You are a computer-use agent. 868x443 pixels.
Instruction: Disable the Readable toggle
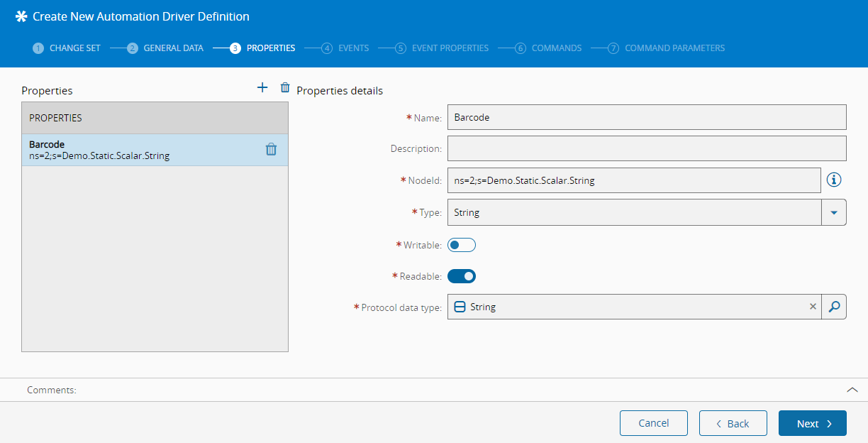(x=462, y=276)
